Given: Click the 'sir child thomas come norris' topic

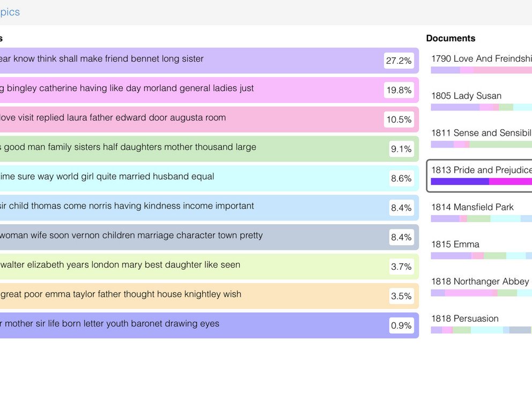Looking at the screenshot, I should click(x=209, y=208).
